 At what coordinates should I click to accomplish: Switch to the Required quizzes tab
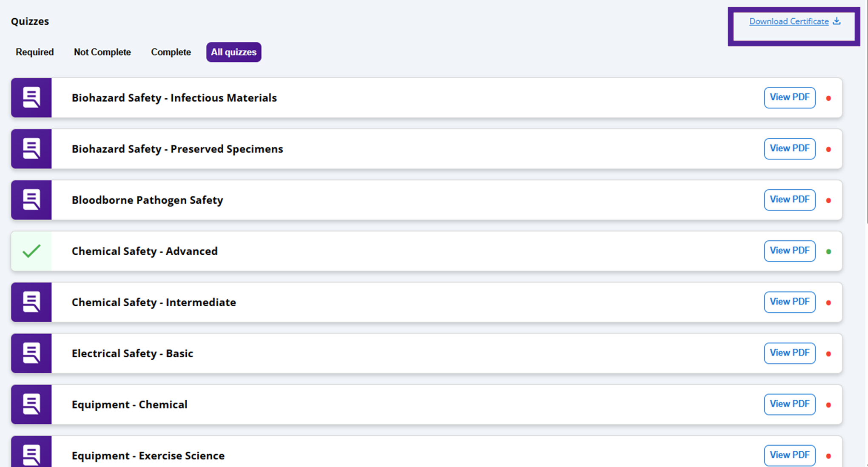point(34,52)
